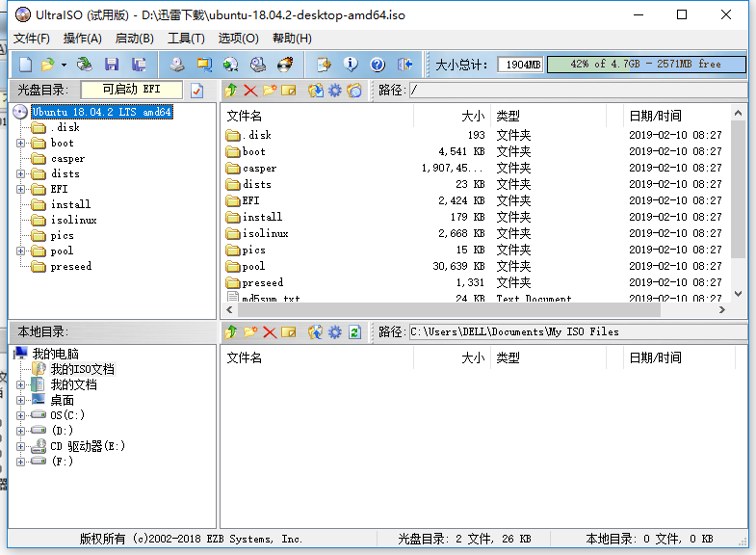Viewport: 756px width, 555px height.
Task: Click the mount to virtual drive icon
Action: click(x=258, y=65)
